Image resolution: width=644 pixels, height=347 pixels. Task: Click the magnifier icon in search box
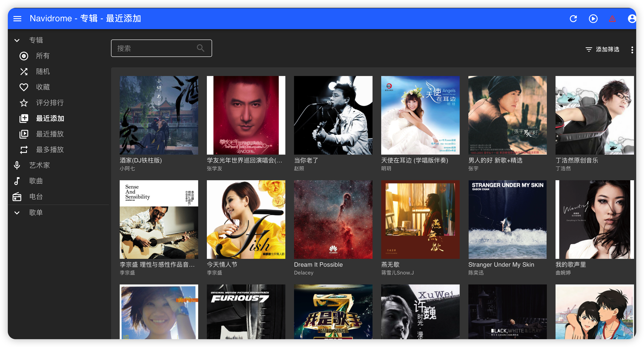pos(201,48)
